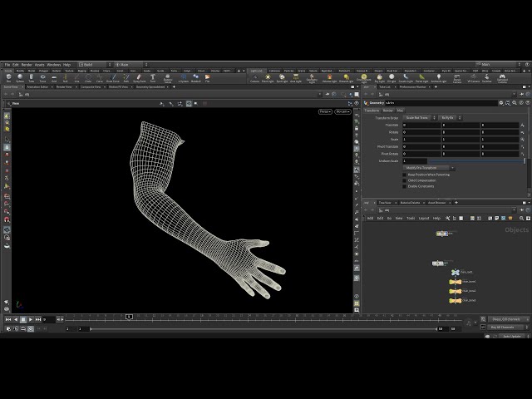Select the File shelf tool
The image size is (532, 399).
pyautogui.click(x=207, y=78)
